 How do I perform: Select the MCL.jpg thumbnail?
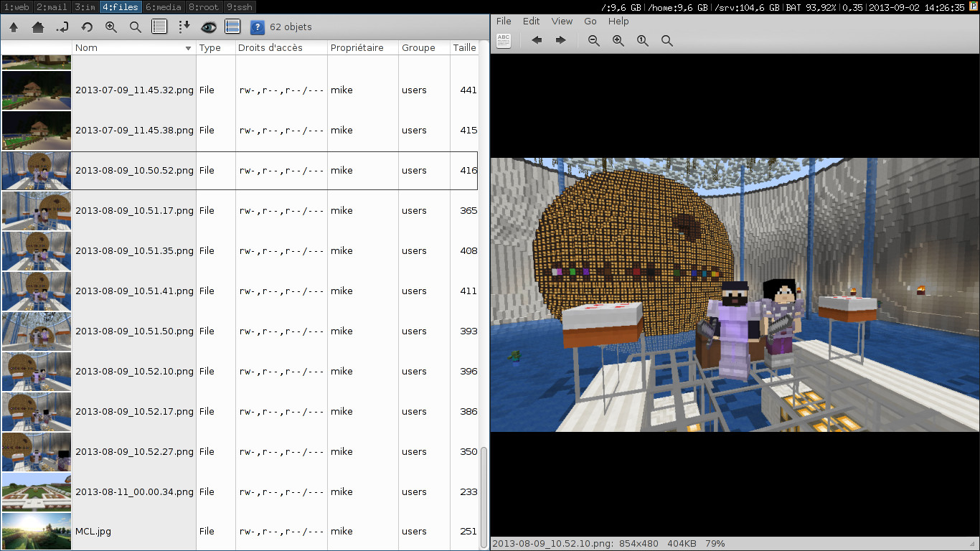coord(37,532)
